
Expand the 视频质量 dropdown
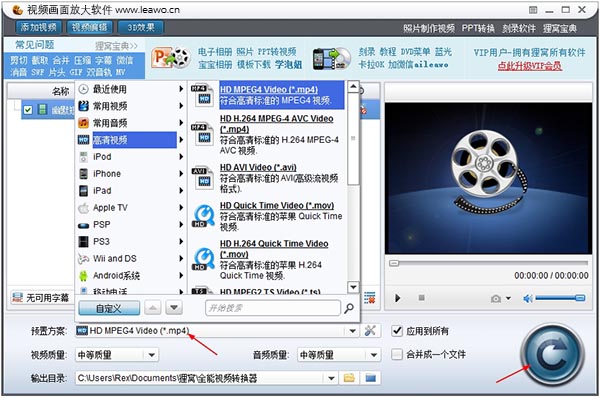[x=152, y=355]
